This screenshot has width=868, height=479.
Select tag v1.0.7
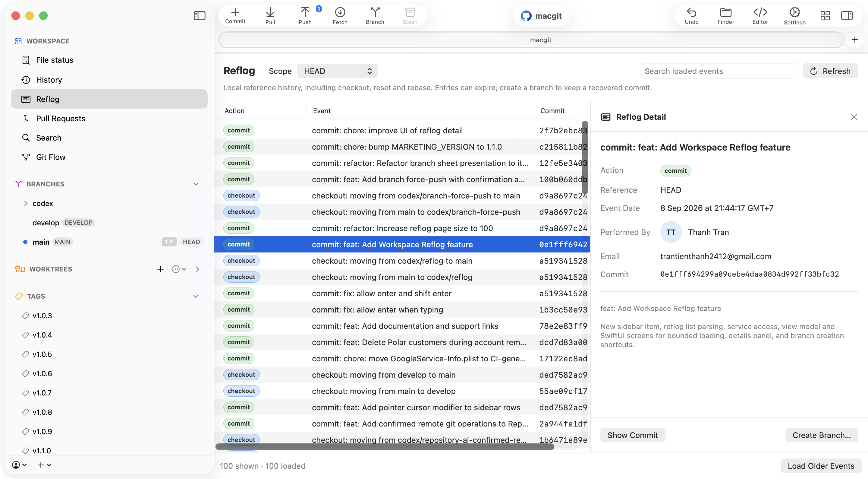109,393
